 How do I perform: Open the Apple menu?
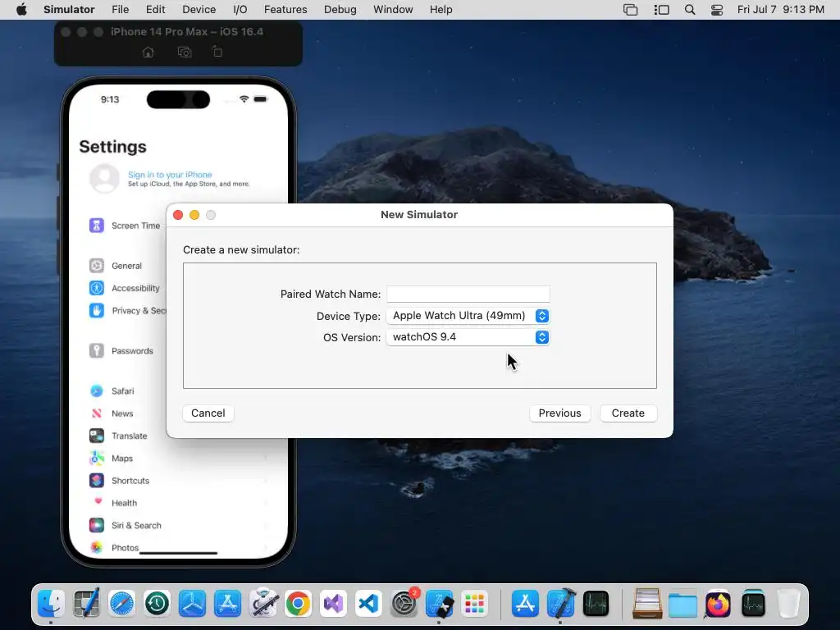21,10
